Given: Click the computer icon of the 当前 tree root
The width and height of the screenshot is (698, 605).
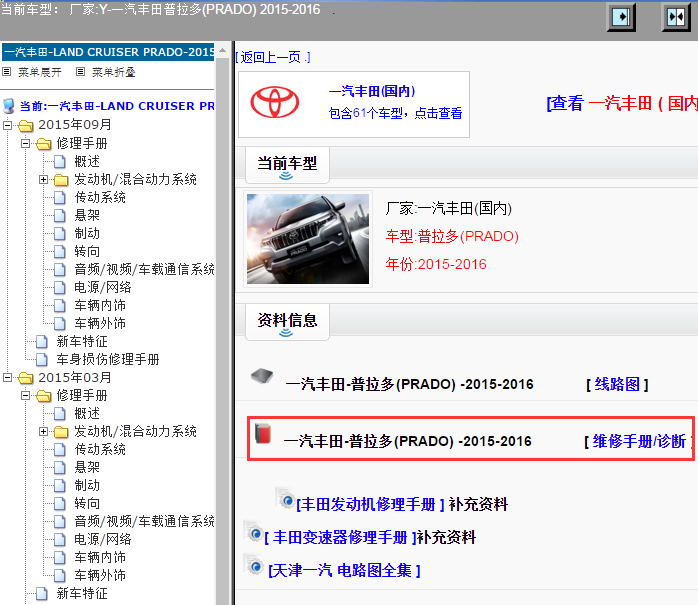Looking at the screenshot, I should pyautogui.click(x=8, y=106).
